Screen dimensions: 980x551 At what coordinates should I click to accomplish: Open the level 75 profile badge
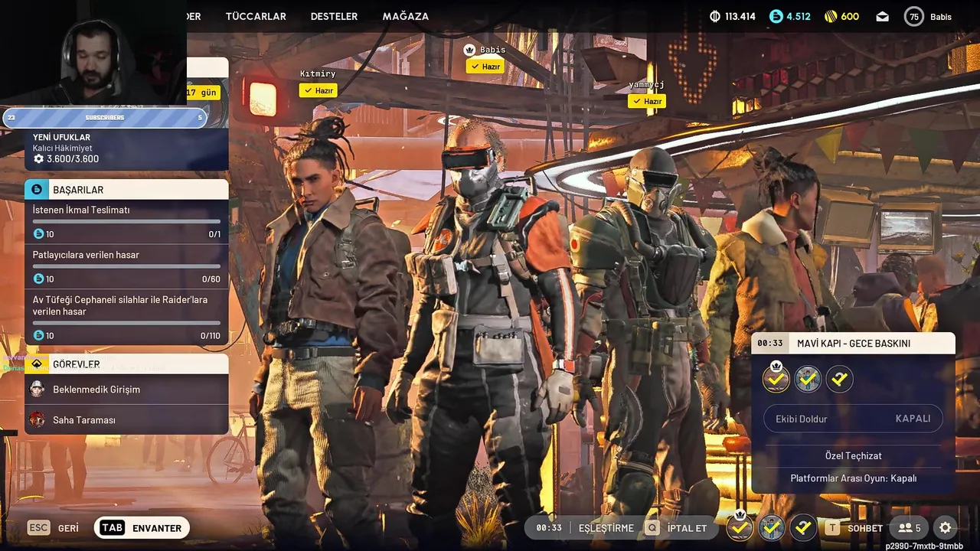point(913,16)
